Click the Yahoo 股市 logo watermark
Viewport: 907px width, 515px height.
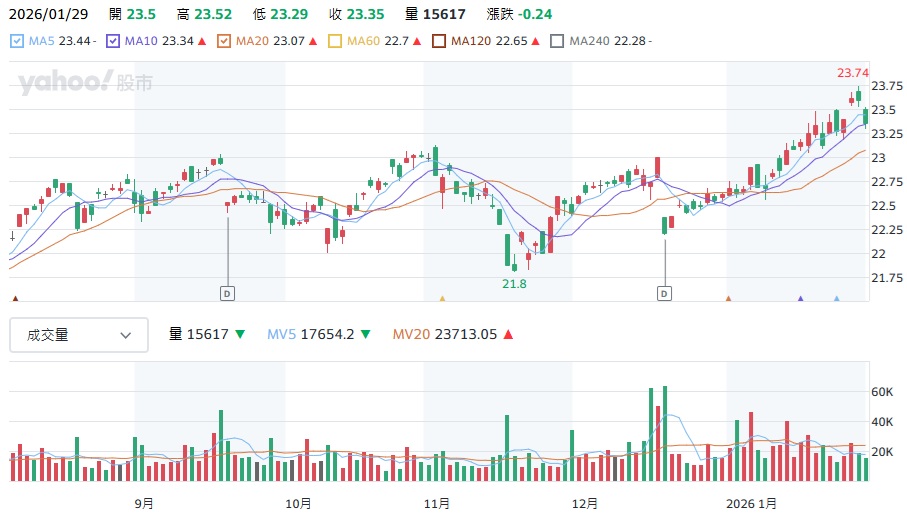click(85, 83)
